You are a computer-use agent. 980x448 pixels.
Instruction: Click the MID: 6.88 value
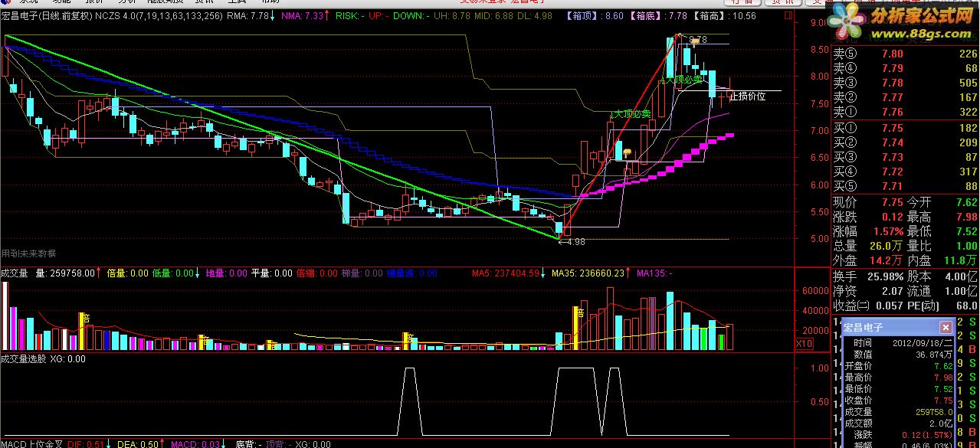pyautogui.click(x=494, y=15)
